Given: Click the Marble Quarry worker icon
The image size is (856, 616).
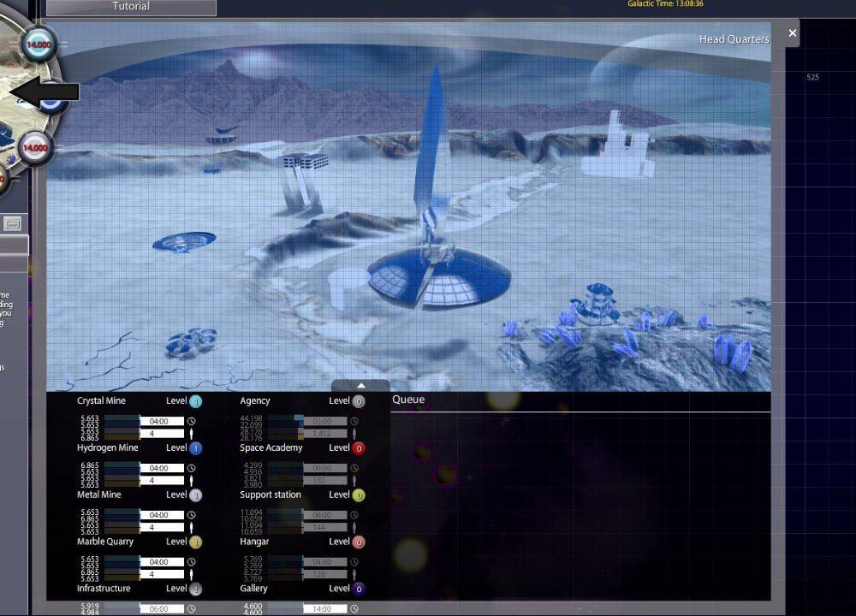Looking at the screenshot, I should 191,575.
